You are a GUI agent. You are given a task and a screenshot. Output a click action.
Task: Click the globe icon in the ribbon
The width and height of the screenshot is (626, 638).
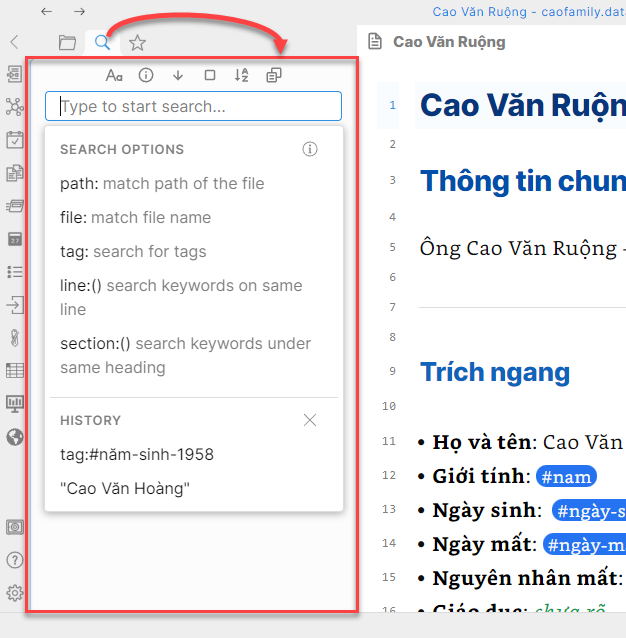coord(14,436)
